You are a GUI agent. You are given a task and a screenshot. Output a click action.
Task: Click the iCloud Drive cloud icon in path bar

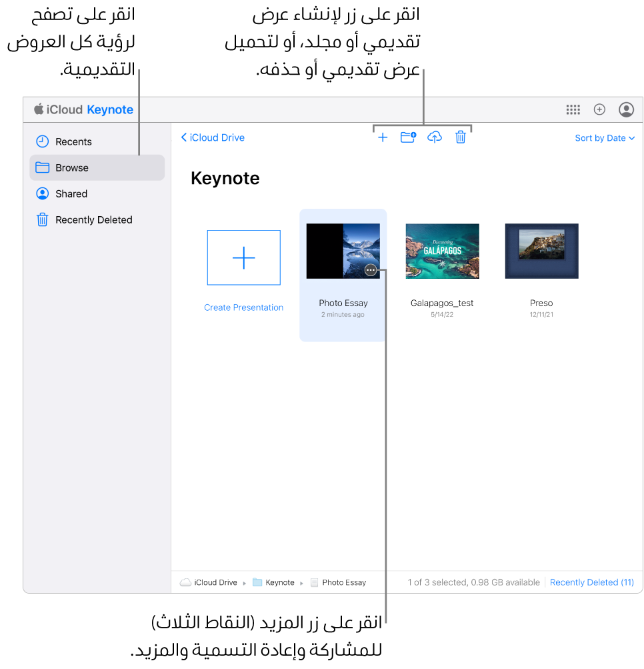tap(185, 582)
